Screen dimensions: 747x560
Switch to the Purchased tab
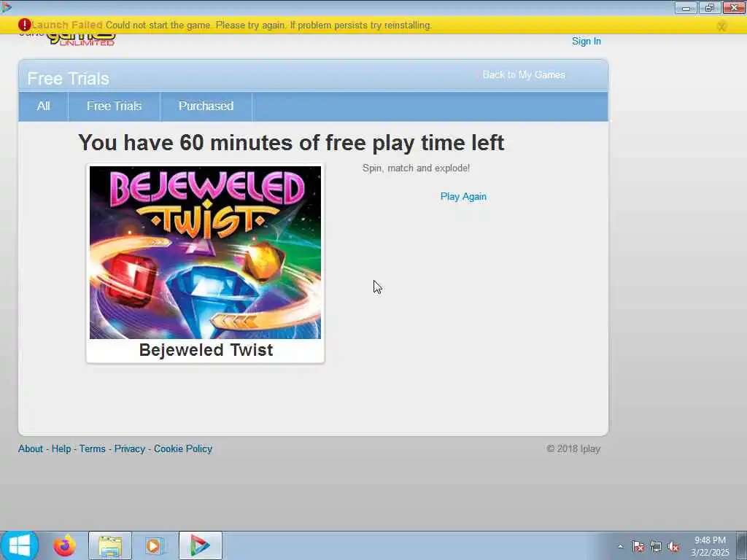click(206, 106)
